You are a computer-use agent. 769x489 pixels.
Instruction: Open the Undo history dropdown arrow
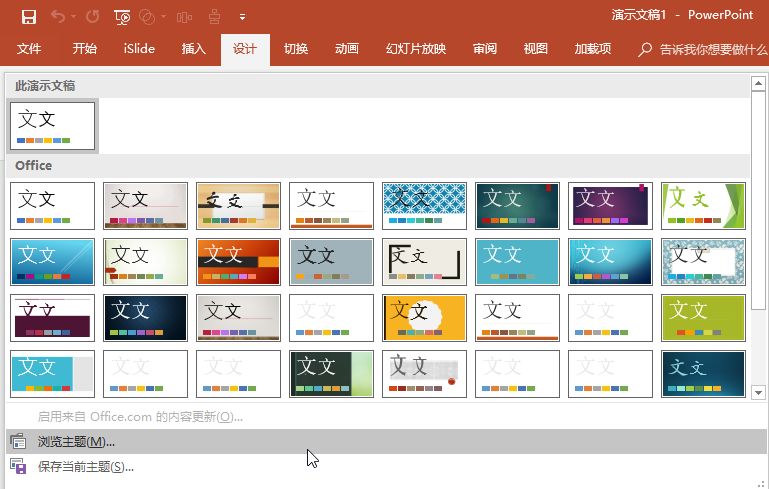[73, 17]
